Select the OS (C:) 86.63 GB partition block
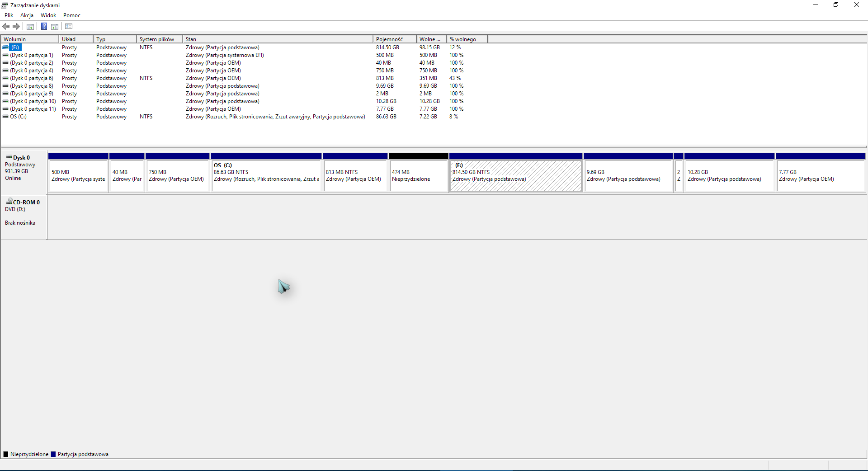This screenshot has width=868, height=471. click(266, 173)
